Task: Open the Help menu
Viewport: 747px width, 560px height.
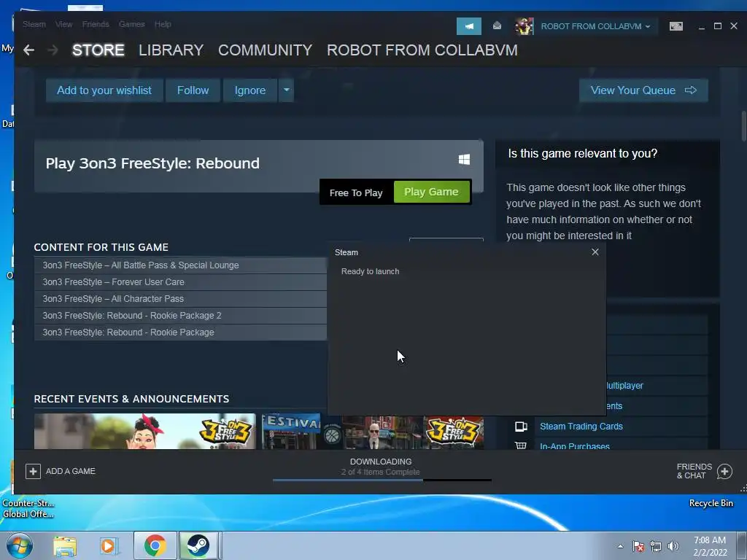Action: (x=163, y=24)
